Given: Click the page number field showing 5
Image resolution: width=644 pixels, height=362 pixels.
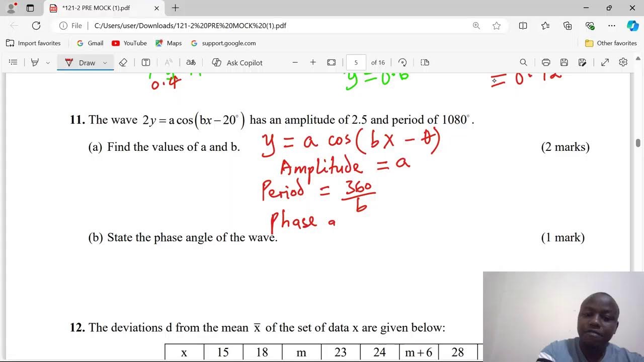Looking at the screenshot, I should (356, 62).
